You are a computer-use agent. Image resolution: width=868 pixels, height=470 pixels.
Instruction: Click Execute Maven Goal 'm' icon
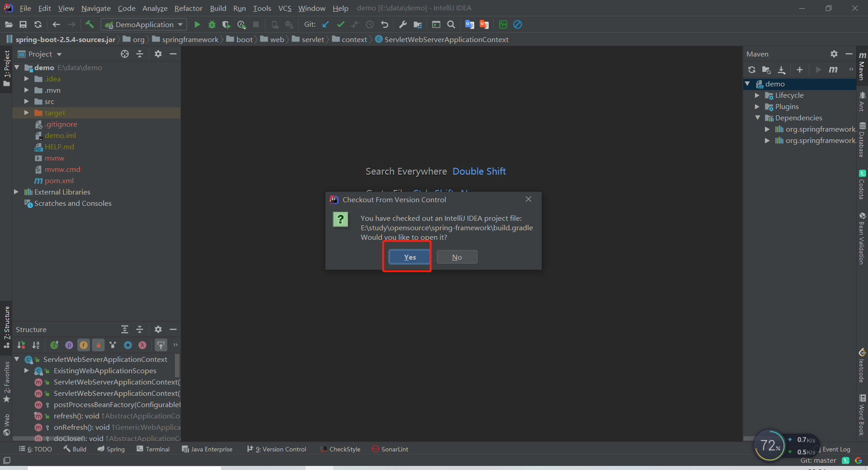tap(833, 70)
